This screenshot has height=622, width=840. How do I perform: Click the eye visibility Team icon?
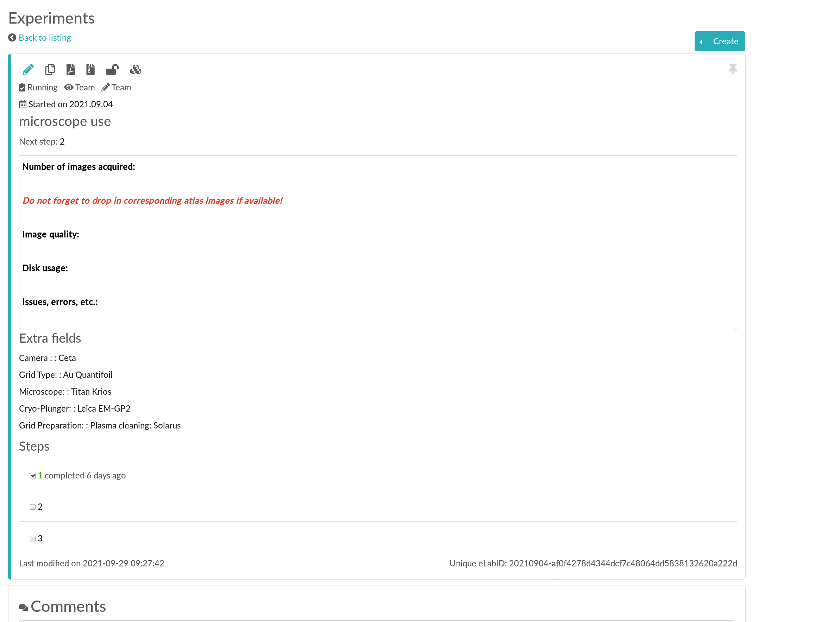click(x=69, y=87)
